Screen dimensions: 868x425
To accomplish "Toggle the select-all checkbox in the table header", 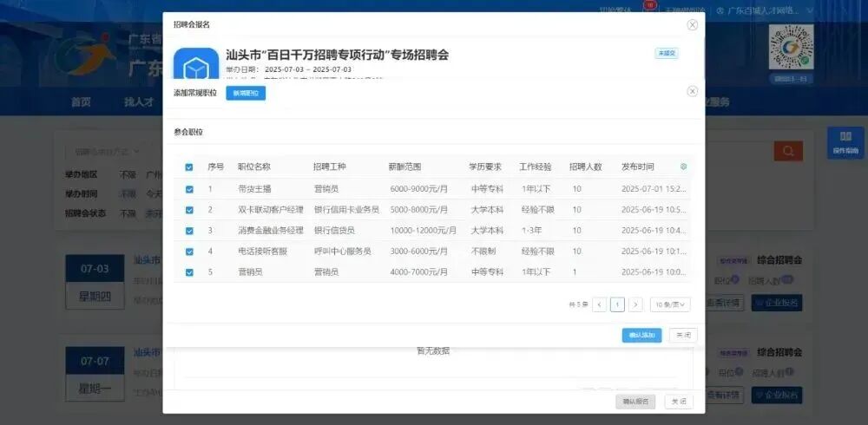I will 189,167.
